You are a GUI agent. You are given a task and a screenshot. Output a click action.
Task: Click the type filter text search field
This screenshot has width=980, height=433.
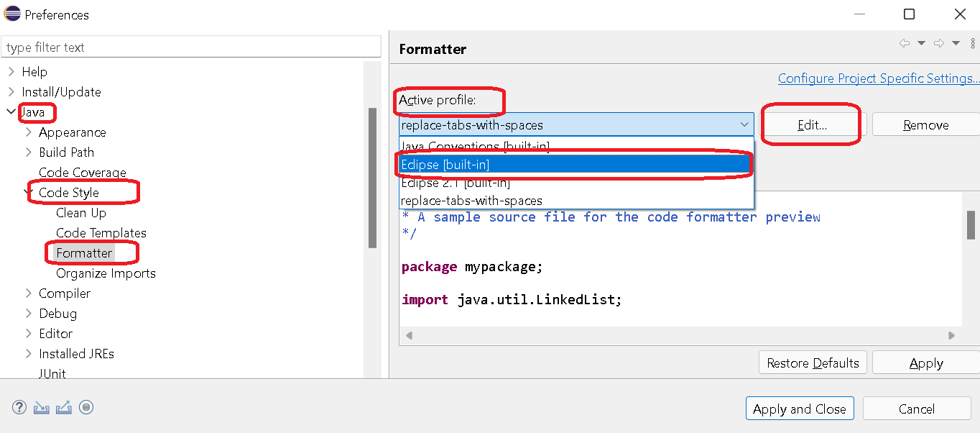[x=190, y=46]
